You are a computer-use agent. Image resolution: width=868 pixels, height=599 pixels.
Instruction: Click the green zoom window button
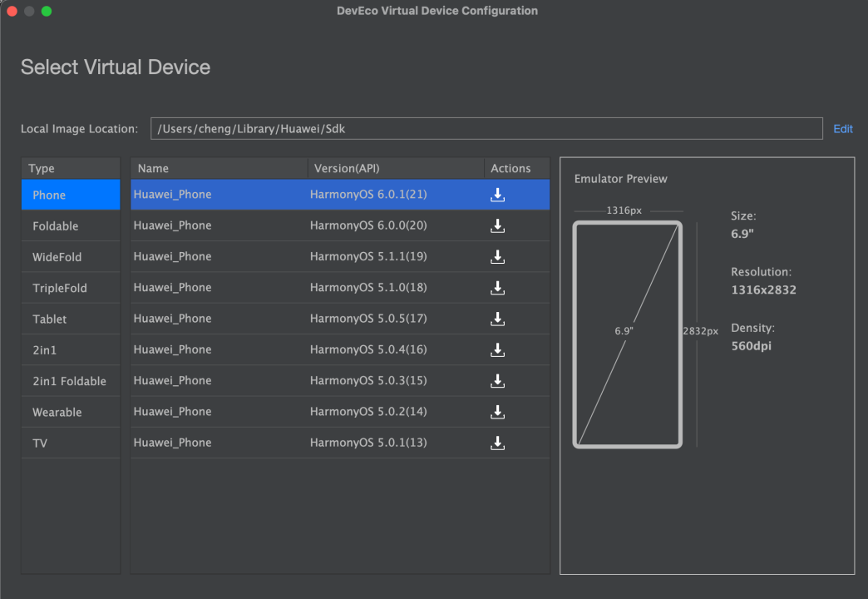click(47, 11)
